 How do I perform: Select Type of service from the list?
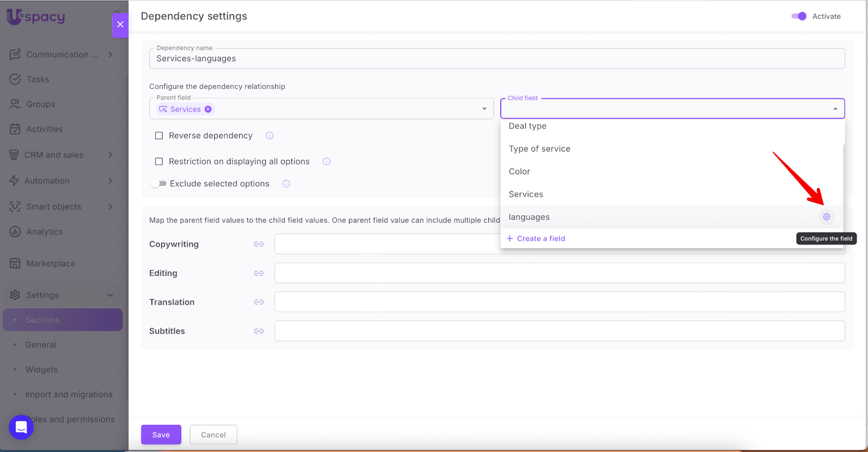[539, 149]
